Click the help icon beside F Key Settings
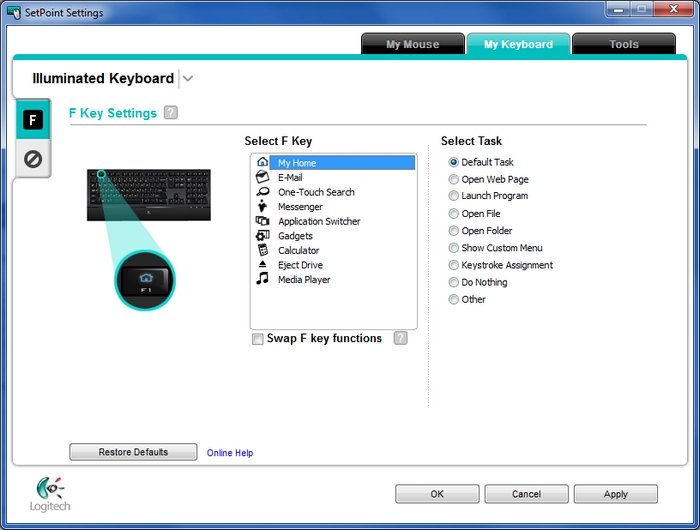The height and width of the screenshot is (530, 700). pyautogui.click(x=171, y=113)
